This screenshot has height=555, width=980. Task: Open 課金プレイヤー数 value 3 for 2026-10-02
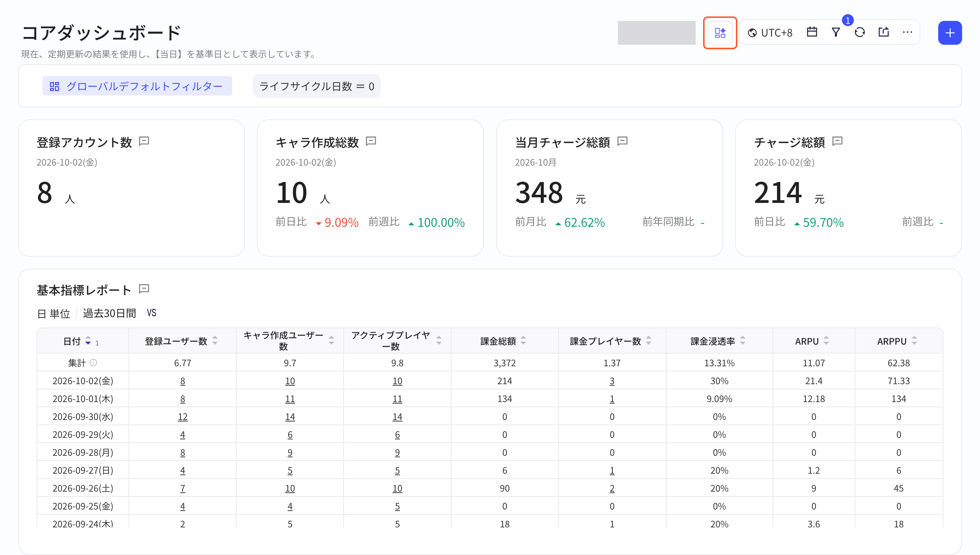pyautogui.click(x=612, y=381)
